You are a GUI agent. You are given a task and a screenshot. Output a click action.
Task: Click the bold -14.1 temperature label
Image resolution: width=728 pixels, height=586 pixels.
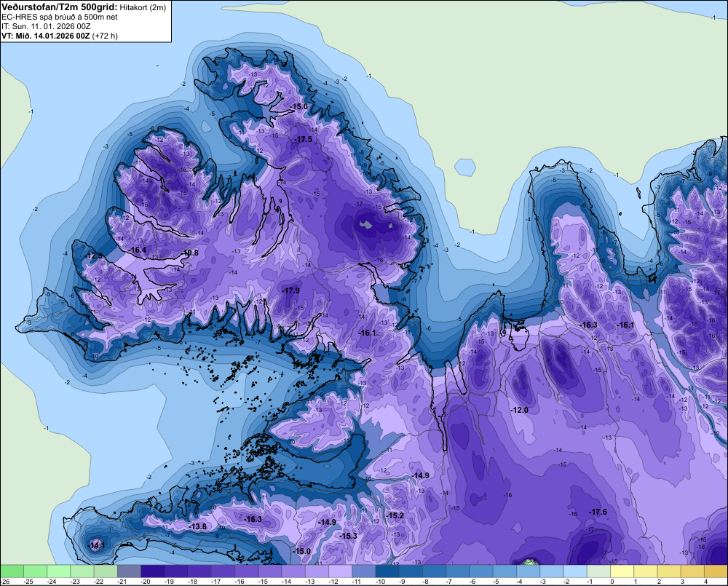(x=97, y=545)
